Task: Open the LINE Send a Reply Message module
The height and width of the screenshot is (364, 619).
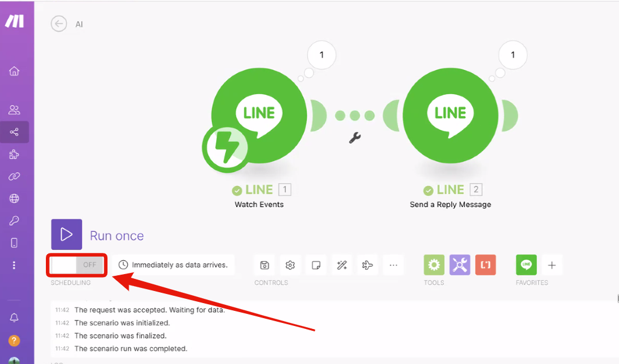Action: tap(451, 115)
